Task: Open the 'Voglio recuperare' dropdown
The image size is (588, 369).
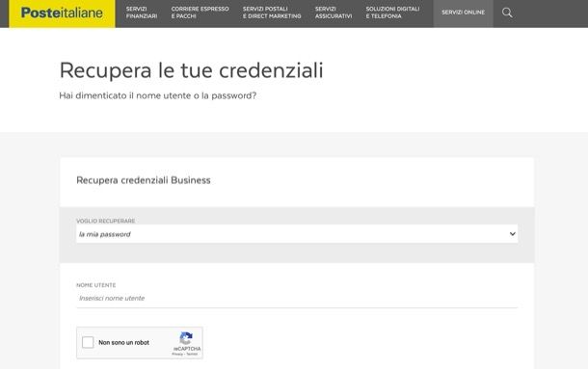Action: (x=297, y=234)
